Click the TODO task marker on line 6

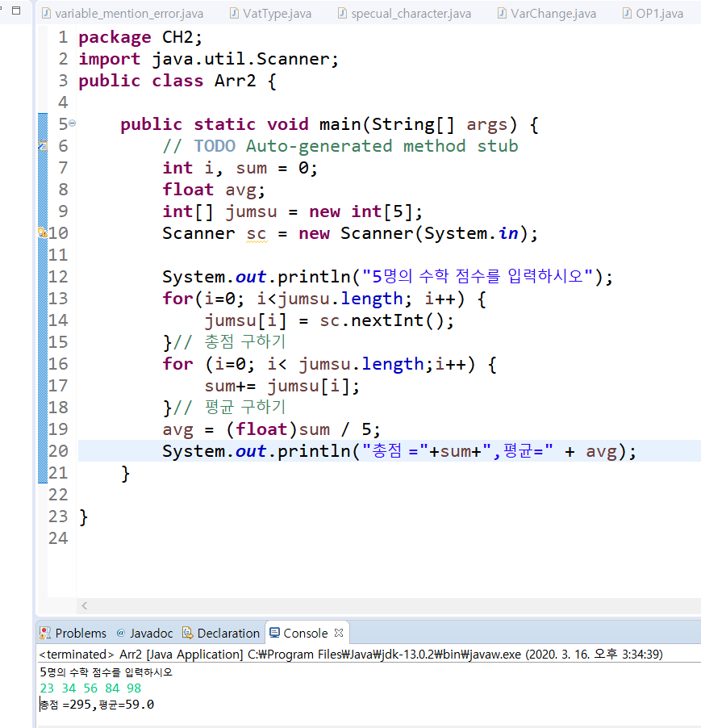42,146
